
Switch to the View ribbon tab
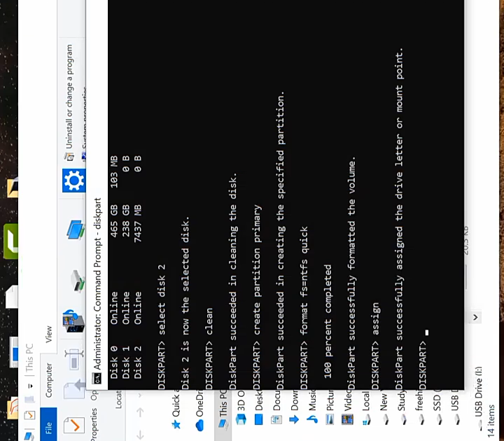click(48, 335)
